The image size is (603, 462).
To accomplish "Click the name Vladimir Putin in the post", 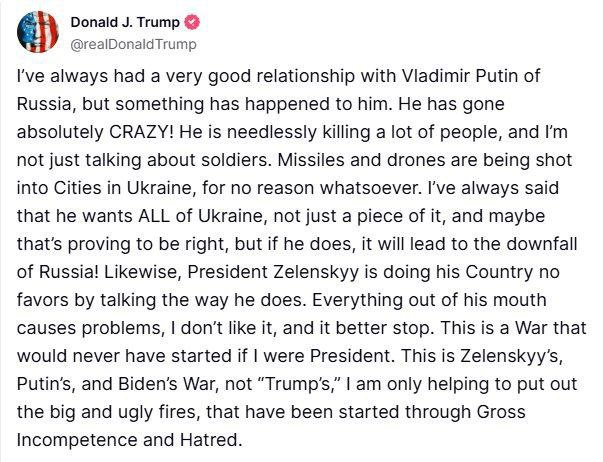I will (456, 76).
